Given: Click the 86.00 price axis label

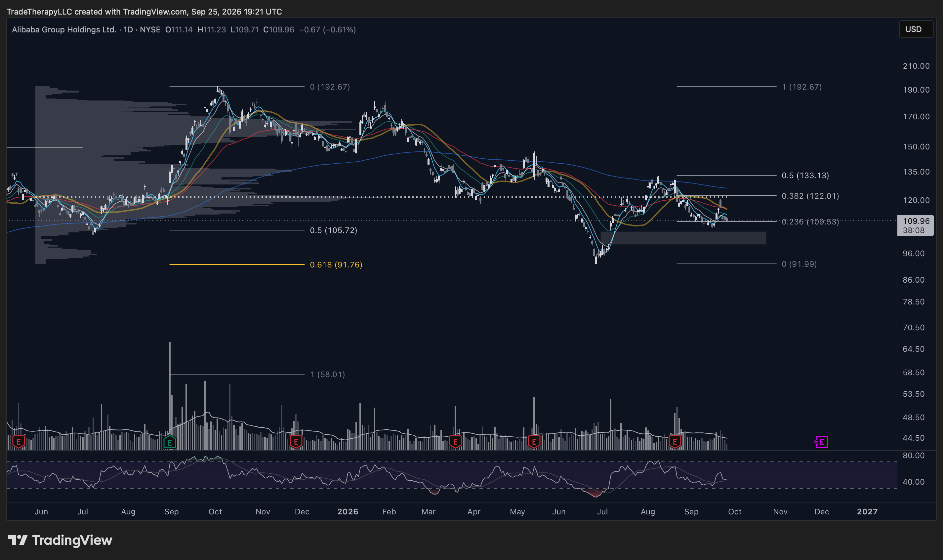Looking at the screenshot, I should (914, 280).
